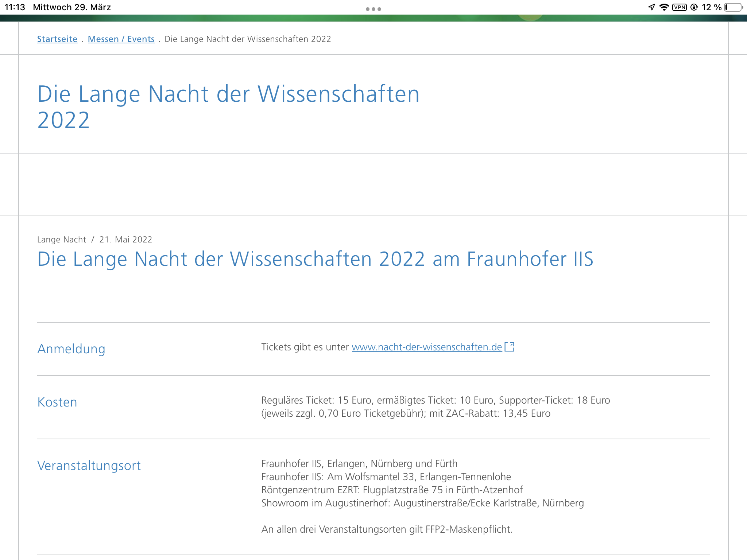This screenshot has height=560, width=747.
Task: Click the words Tickets gibt es unter
Action: coord(305,347)
